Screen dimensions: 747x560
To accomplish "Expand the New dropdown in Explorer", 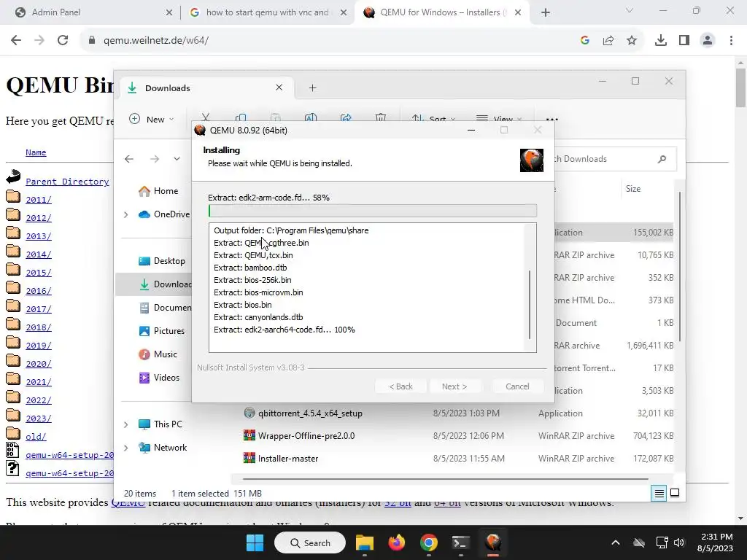I will click(x=152, y=119).
